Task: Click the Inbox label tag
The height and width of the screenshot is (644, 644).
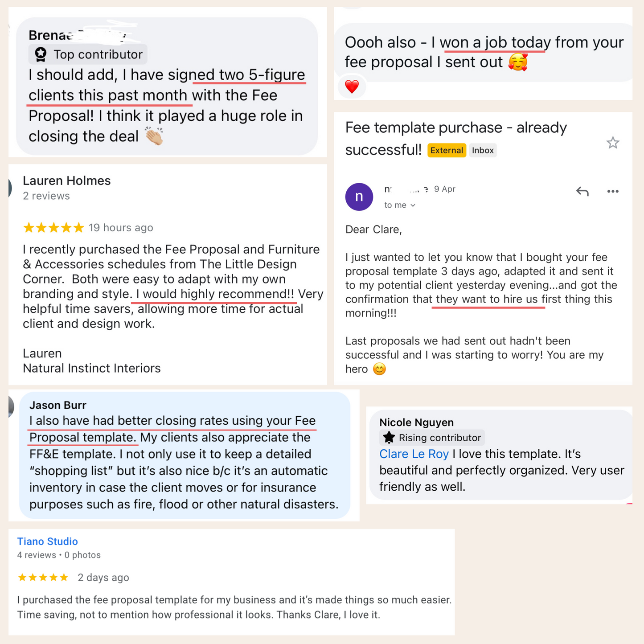Action: pos(483,151)
